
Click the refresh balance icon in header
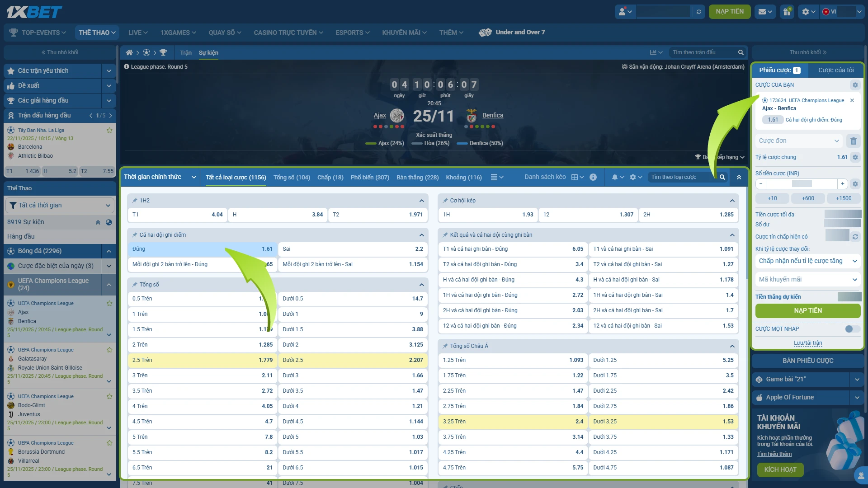click(x=699, y=12)
